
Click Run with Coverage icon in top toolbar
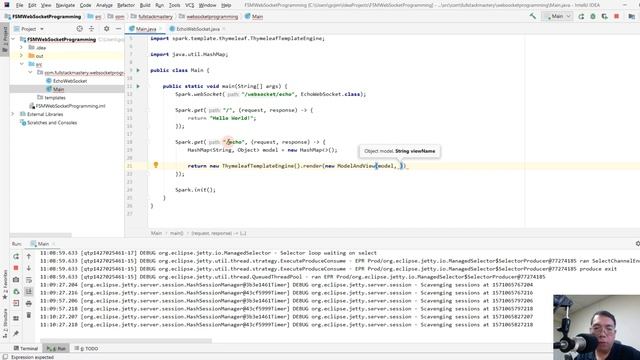pos(604,16)
